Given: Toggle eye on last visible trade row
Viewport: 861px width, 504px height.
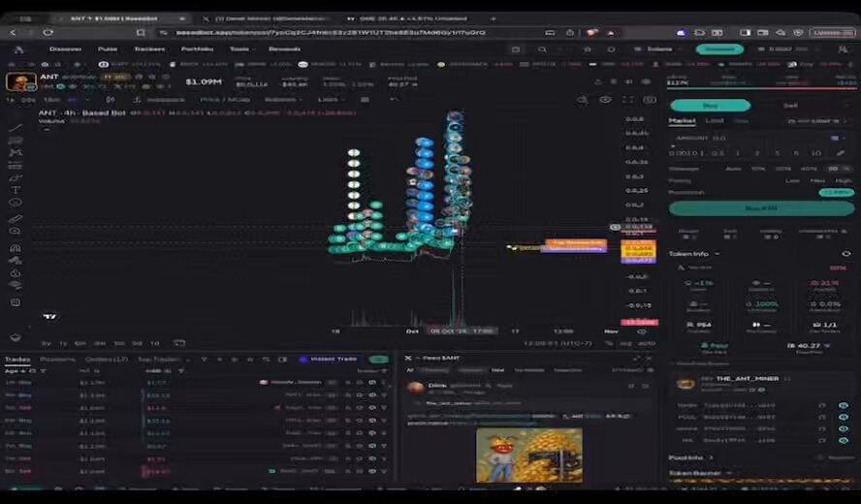Looking at the screenshot, I should pyautogui.click(x=372, y=471).
